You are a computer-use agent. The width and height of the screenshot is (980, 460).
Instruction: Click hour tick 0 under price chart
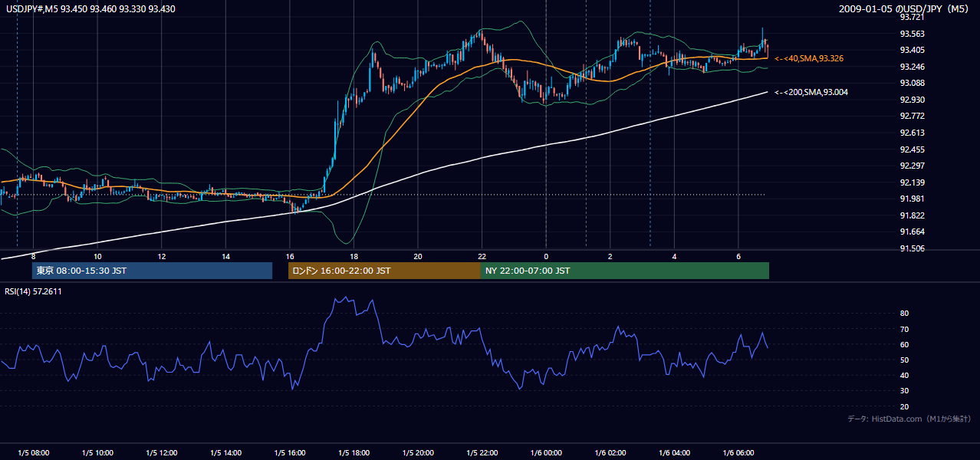coord(546,256)
